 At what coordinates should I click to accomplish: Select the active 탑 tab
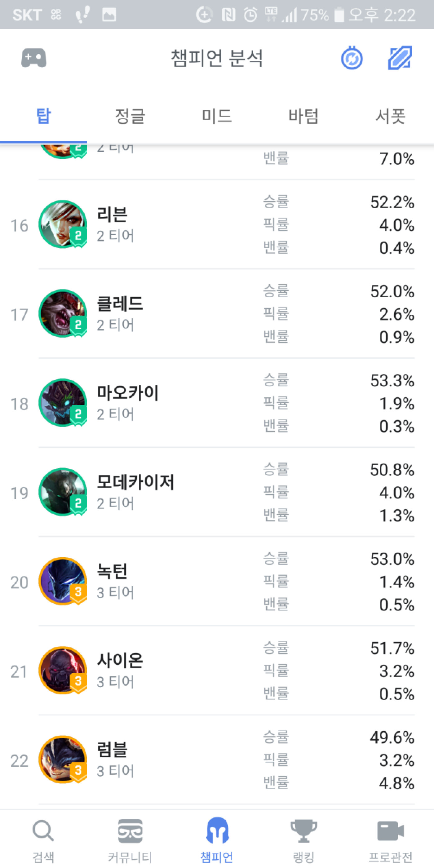click(x=43, y=116)
